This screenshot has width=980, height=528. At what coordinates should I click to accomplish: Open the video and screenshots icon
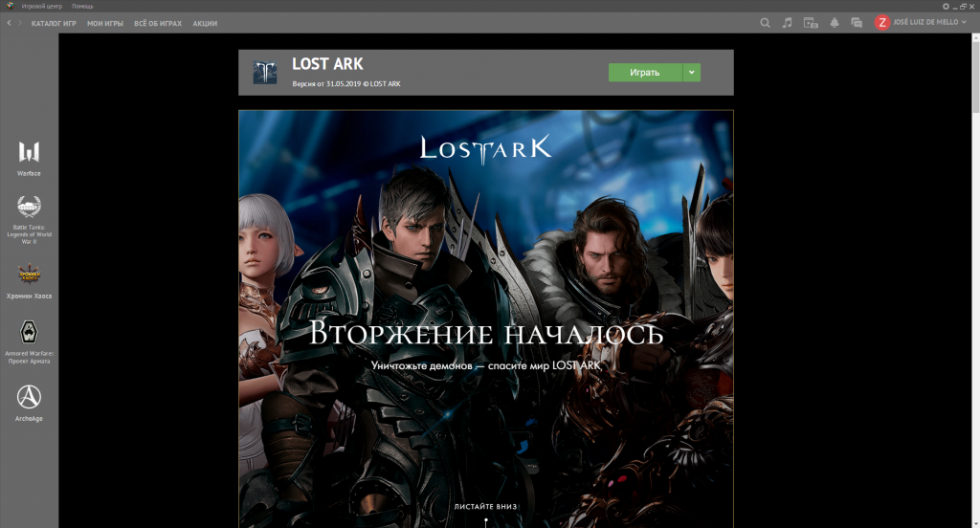pyautogui.click(x=811, y=23)
